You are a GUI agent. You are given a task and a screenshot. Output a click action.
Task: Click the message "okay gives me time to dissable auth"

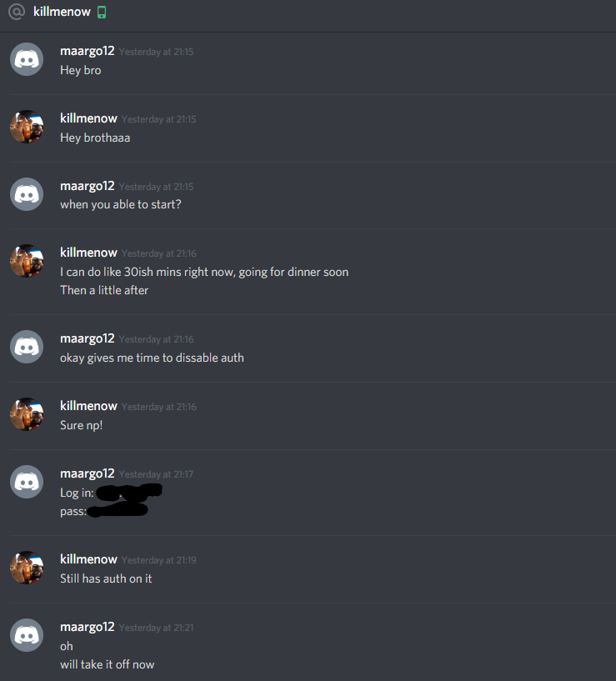[x=152, y=358]
